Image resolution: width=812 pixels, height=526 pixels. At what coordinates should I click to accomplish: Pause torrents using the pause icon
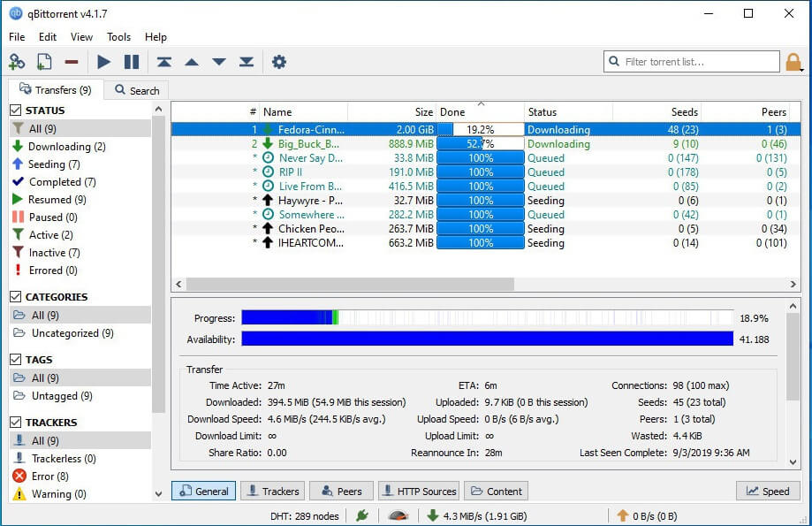[x=132, y=62]
